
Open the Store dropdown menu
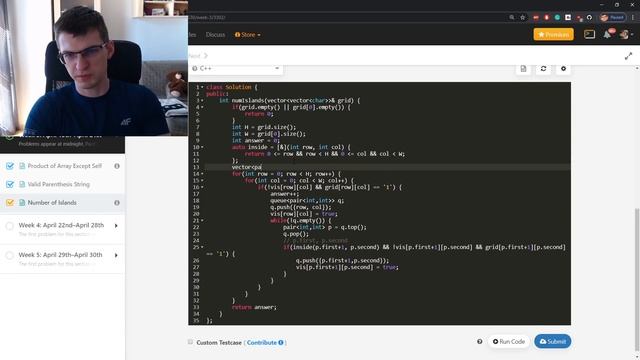(x=248, y=35)
